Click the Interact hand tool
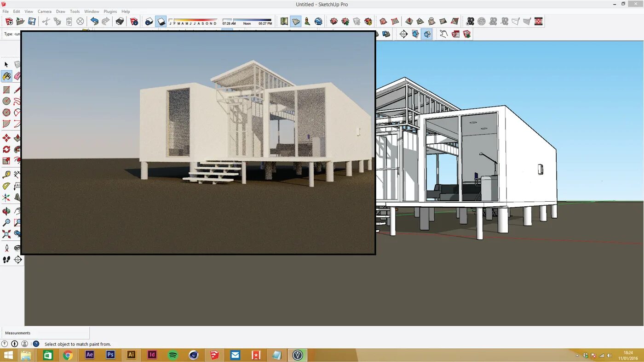The height and width of the screenshot is (362, 644). [443, 34]
